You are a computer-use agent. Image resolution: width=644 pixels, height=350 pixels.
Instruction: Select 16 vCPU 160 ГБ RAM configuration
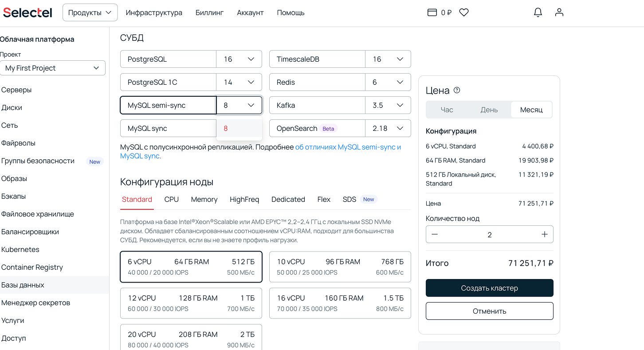tap(340, 303)
